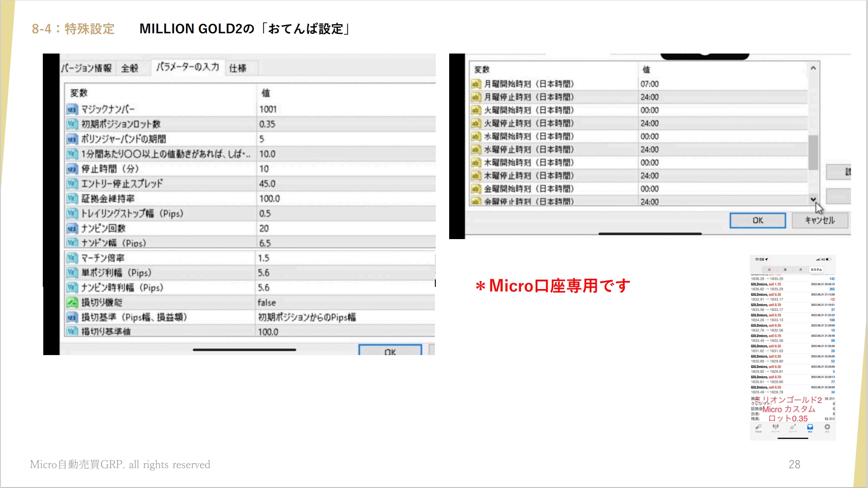This screenshot has height=488, width=868.
Task: Click the green boolean icon beside 損切り機能
Action: tap(72, 302)
